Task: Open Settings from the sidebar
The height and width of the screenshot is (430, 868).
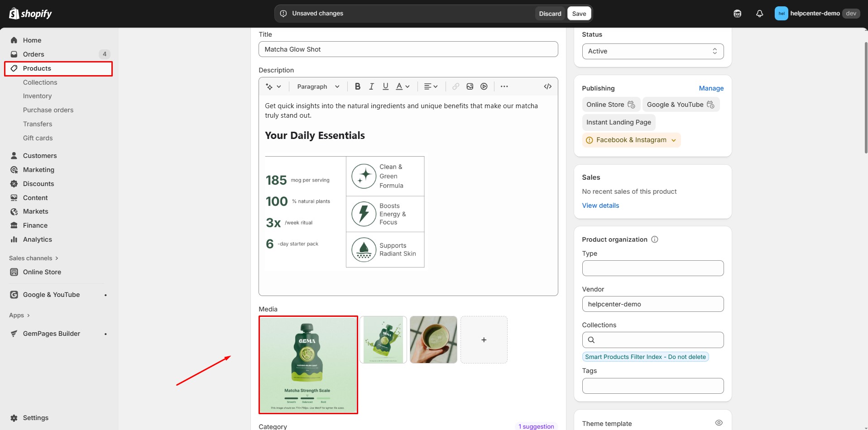Action: point(35,418)
